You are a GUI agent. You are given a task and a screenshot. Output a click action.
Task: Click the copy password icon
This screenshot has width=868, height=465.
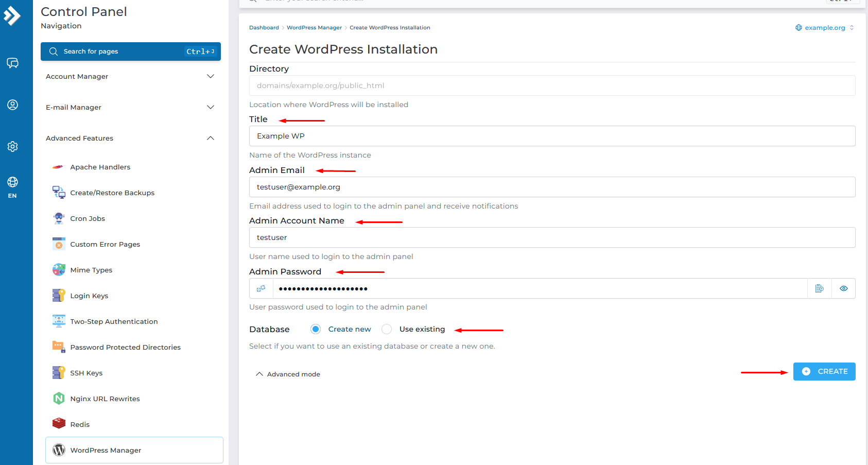coord(820,288)
